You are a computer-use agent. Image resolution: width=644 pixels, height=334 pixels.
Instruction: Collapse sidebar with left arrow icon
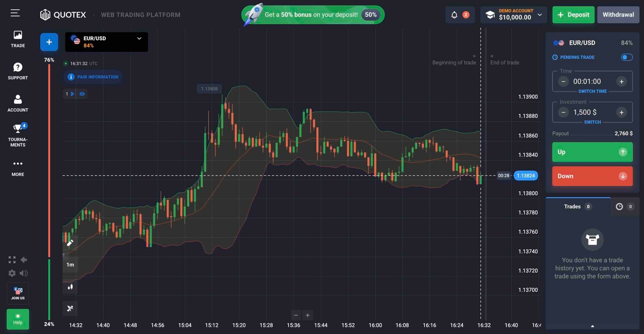[24, 260]
